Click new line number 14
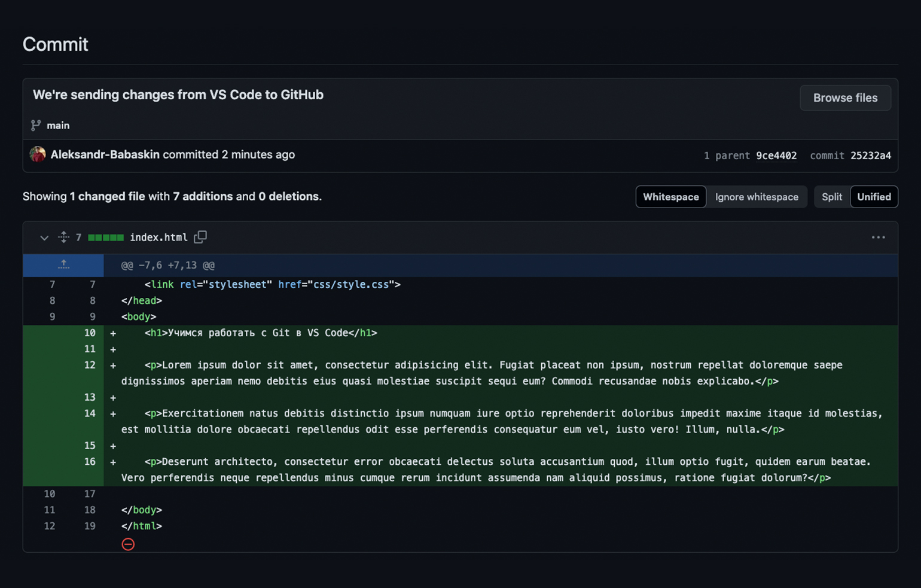 [x=90, y=413]
